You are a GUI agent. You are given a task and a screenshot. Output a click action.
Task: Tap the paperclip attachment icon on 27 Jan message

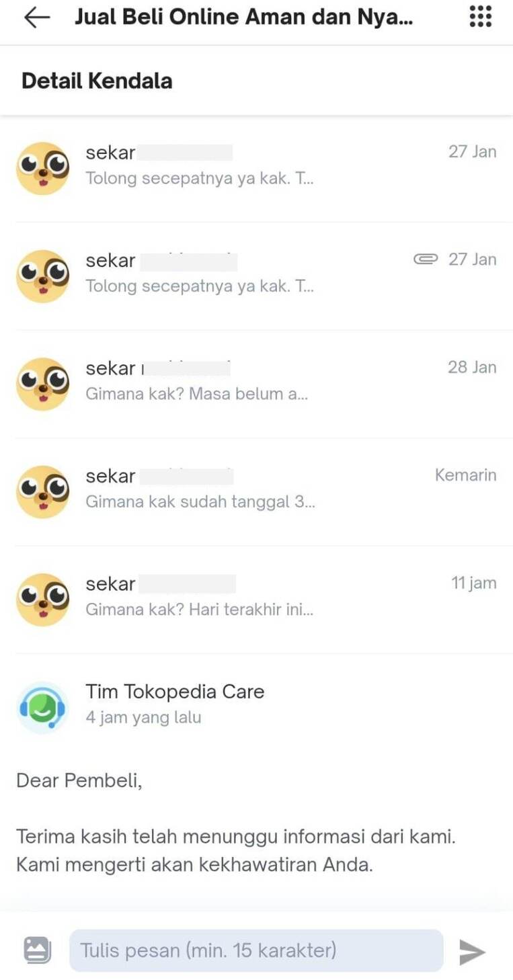point(426,259)
